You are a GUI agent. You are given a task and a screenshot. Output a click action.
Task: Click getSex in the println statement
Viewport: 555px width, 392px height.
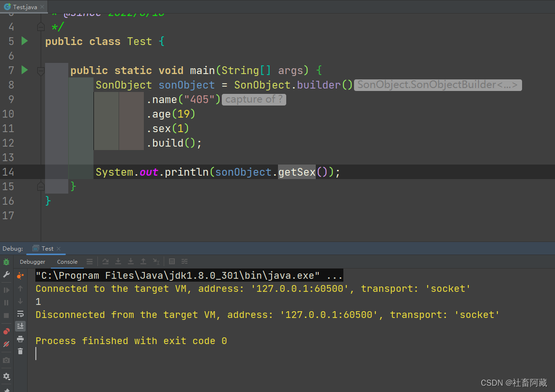(296, 172)
